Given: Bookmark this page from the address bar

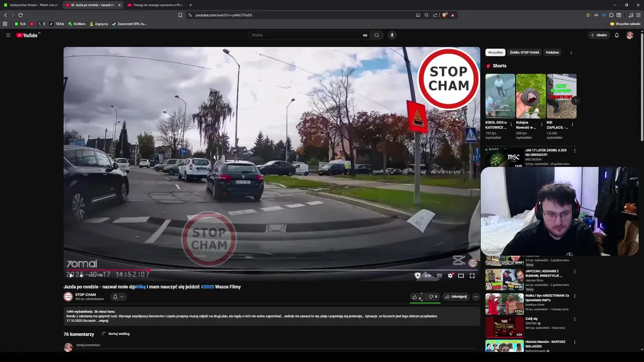Looking at the screenshot, I should [x=180, y=15].
